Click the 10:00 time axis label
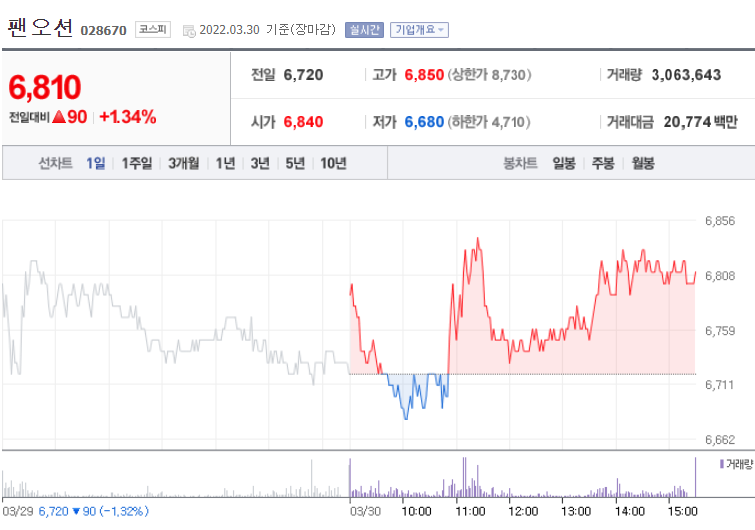The height and width of the screenshot is (530, 755). tap(417, 511)
